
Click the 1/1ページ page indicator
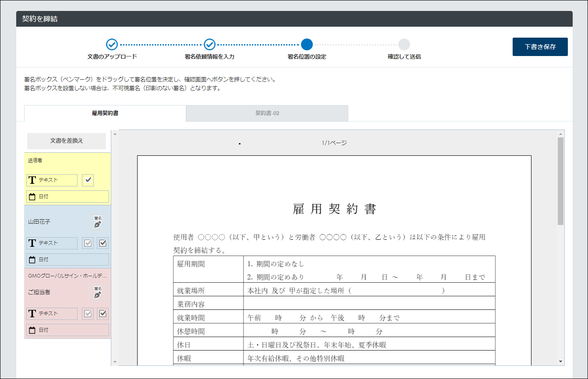coord(334,143)
